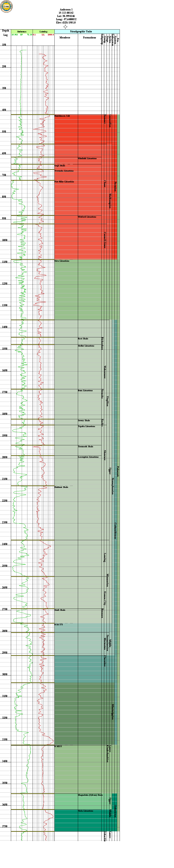174x868 pixels.
Task: Click the vertical 'Carboniferous' system label
Action: coord(115,531)
